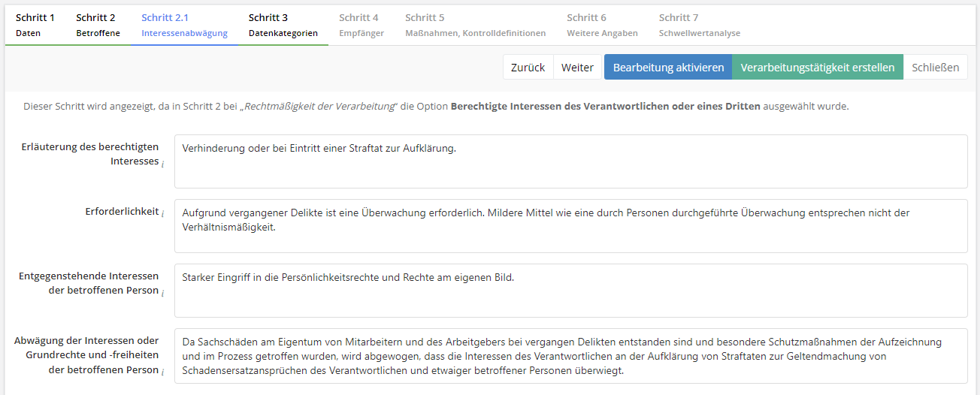The width and height of the screenshot is (980, 395).
Task: Click info icon next to Erforderlichkeit label
Action: click(163, 213)
